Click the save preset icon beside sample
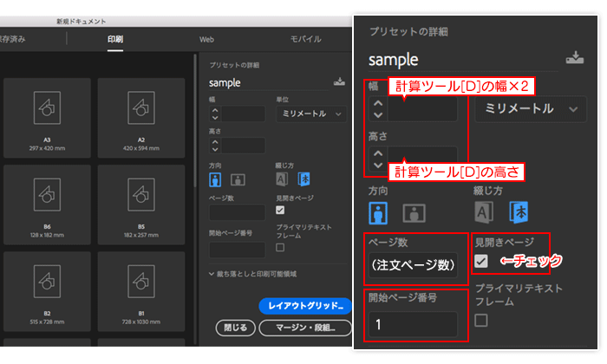This screenshot has height=364, width=607. [x=339, y=82]
